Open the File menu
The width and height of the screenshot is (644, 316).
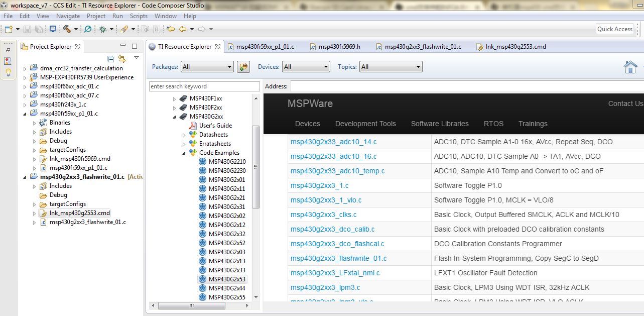pyautogui.click(x=8, y=16)
